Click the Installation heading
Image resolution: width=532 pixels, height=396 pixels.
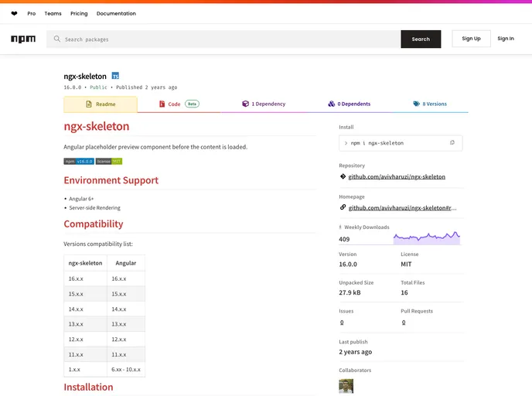coord(88,387)
